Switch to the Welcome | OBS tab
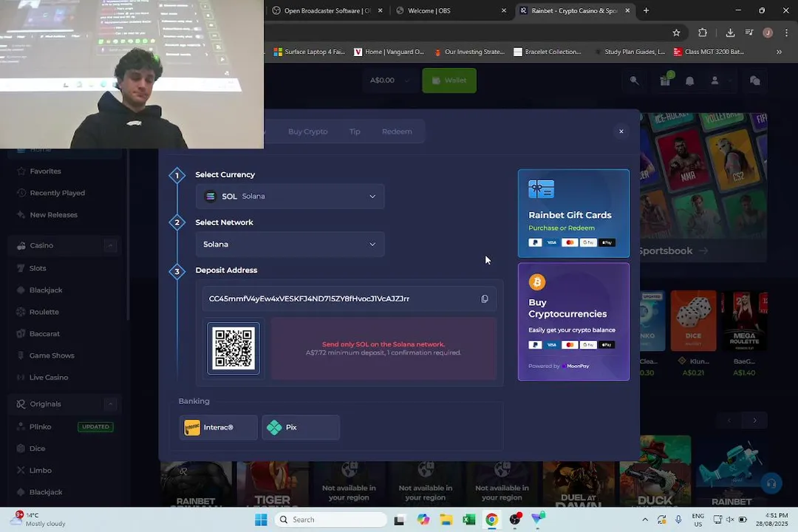Viewport: 798px width, 532px height. tap(451, 10)
